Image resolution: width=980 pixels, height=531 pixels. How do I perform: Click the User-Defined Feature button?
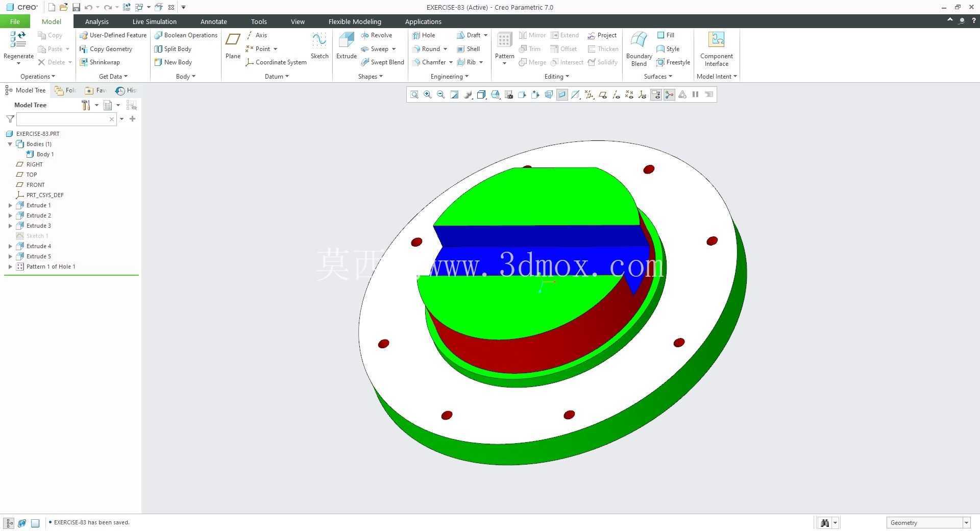coord(113,35)
